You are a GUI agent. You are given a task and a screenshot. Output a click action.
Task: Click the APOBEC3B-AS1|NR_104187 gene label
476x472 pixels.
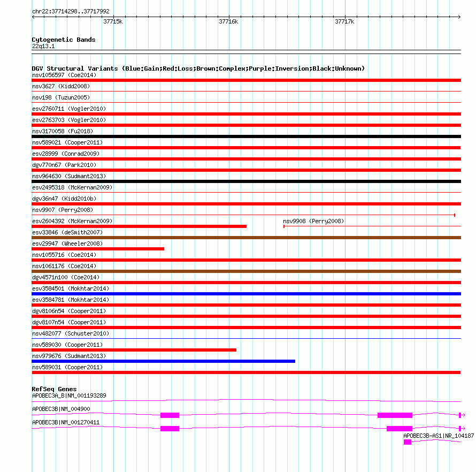pos(439,436)
